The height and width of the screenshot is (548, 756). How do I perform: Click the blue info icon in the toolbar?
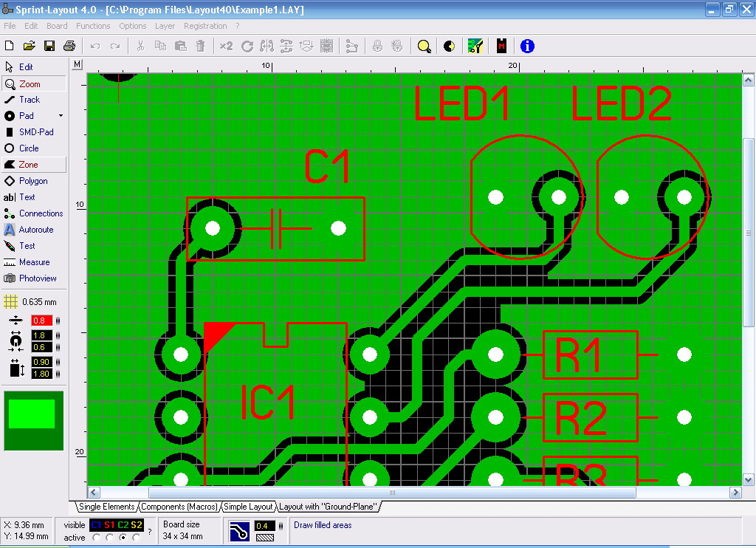(527, 46)
